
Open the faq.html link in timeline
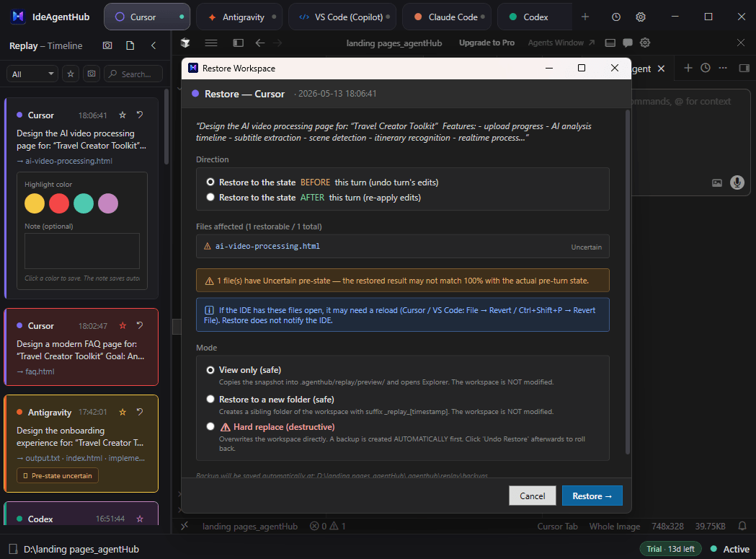pos(40,371)
